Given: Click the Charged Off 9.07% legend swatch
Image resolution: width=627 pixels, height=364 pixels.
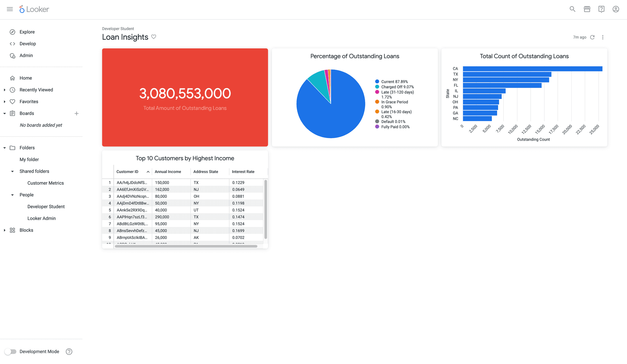Looking at the screenshot, I should 377,87.
